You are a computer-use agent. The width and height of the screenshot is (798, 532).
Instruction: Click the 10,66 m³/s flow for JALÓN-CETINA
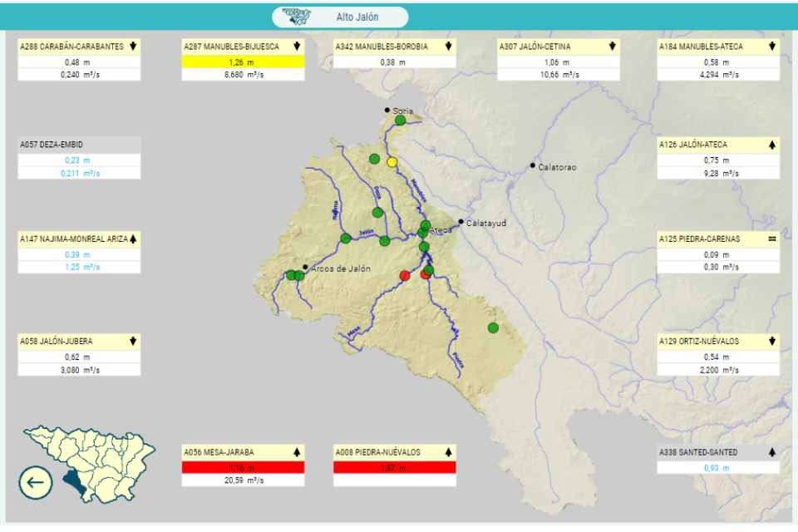(x=559, y=75)
